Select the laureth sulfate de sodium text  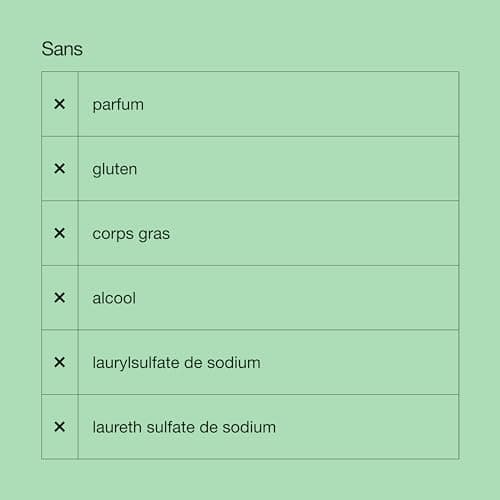point(184,427)
